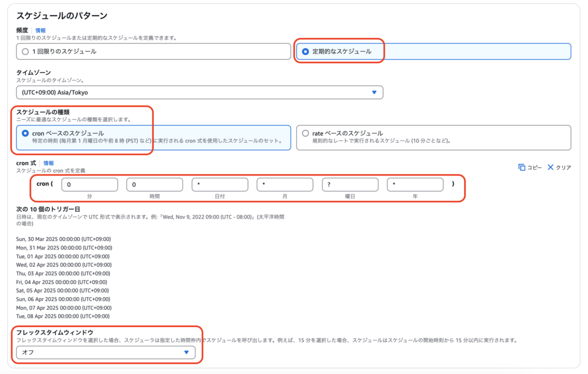Click the 時間 (hours) cron input field
Viewport: 588px width, 374px height.
tap(155, 185)
